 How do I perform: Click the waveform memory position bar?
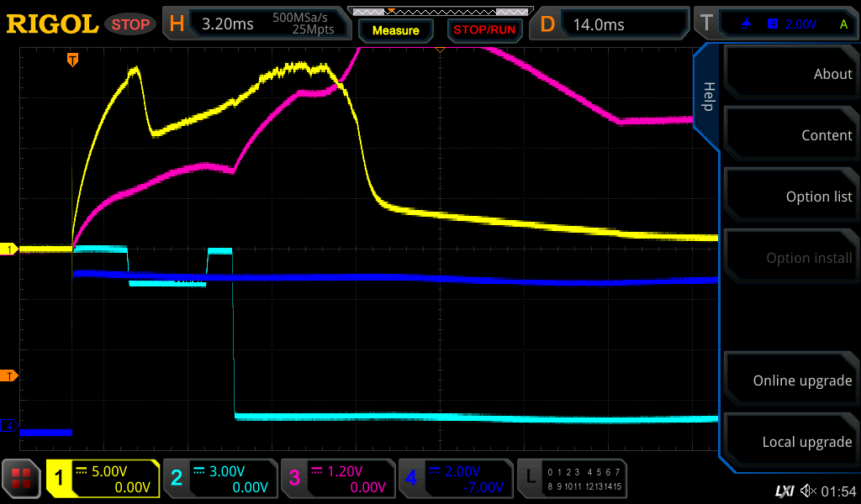440,12
